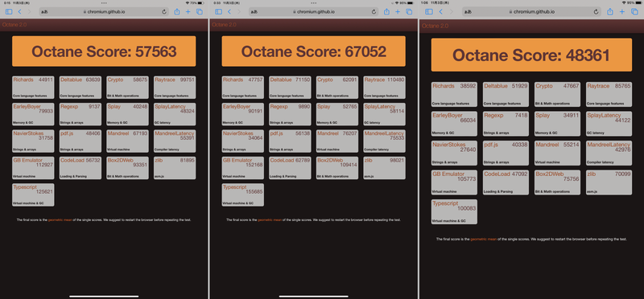Tap share icon in the 67052 score browser
644x299 pixels.
pos(386,11)
